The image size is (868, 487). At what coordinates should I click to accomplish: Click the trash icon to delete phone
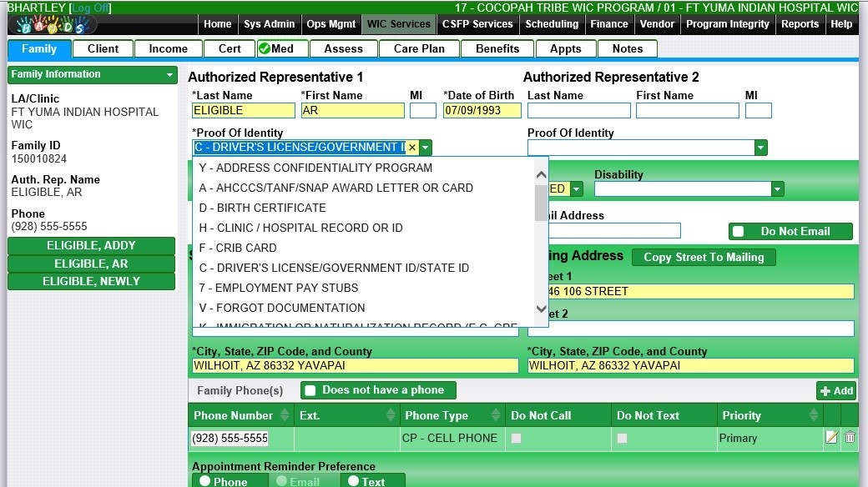pyautogui.click(x=850, y=438)
